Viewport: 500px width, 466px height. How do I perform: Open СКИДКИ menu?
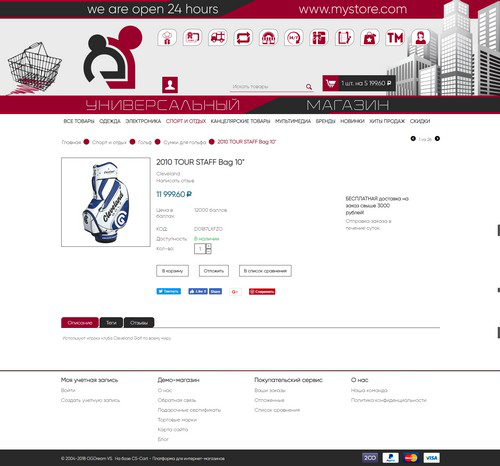[x=420, y=121]
